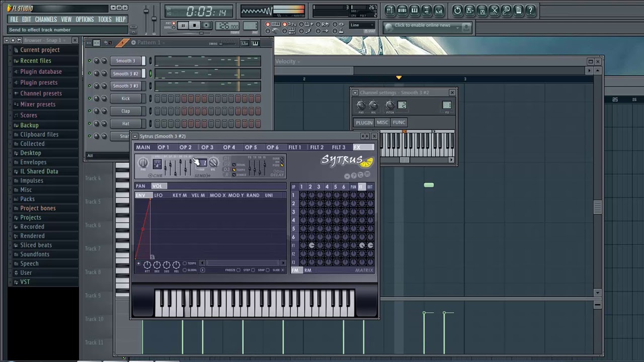Viewport: 644px width, 362px height.
Task: Open MISC tab in Channel settings
Action: pos(382,122)
